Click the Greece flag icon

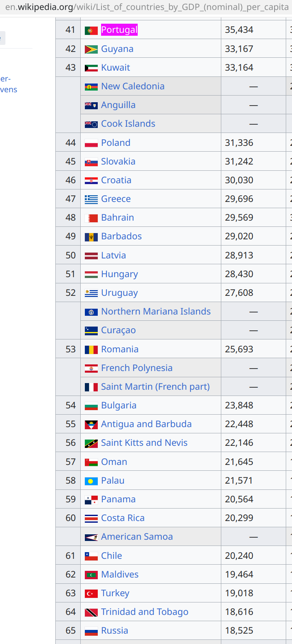91,199
